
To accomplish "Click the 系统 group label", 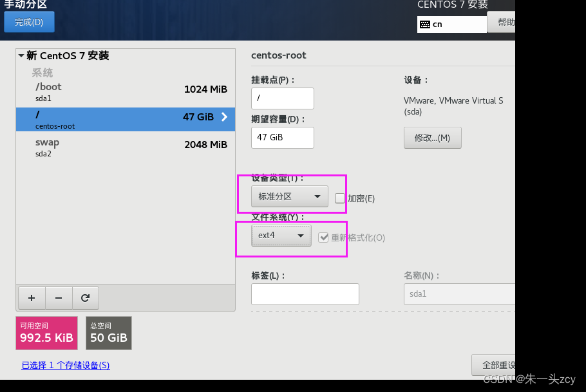I will coord(43,73).
